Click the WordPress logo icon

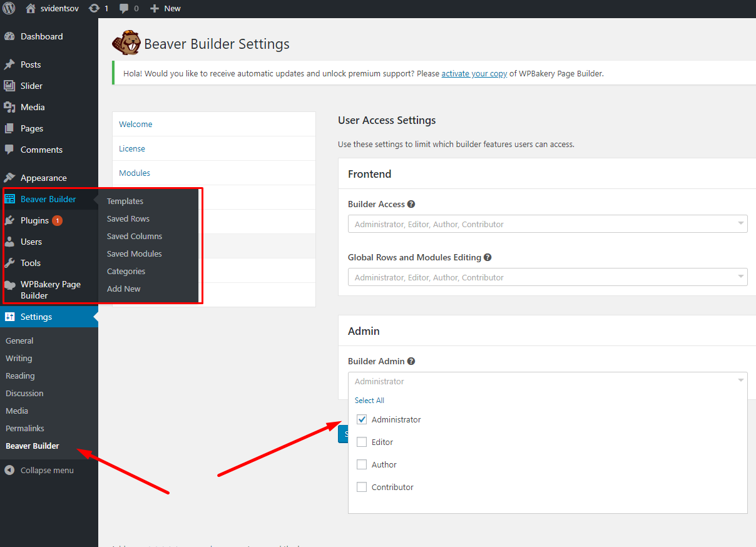[x=9, y=8]
